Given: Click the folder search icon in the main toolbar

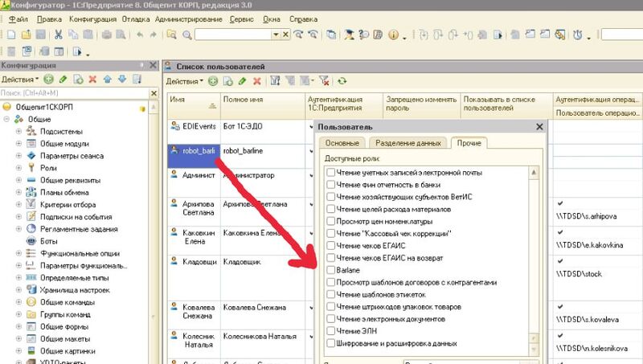Looking at the screenshot, I should tap(172, 35).
